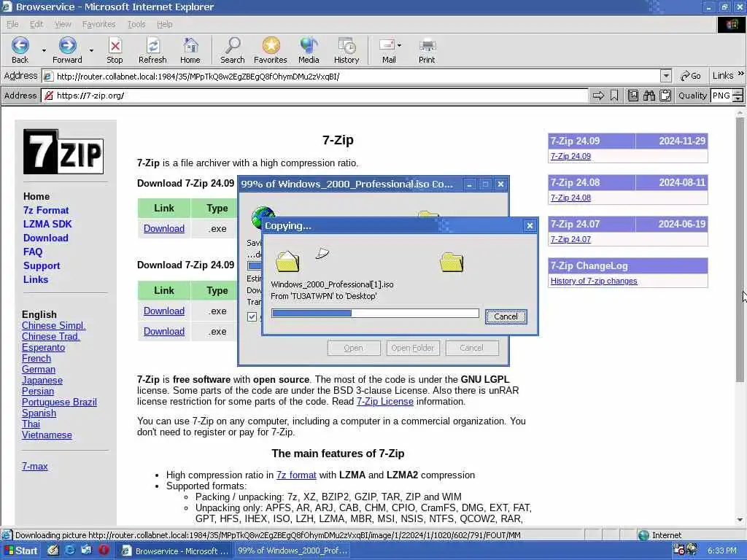The width and height of the screenshot is (747, 560).
Task: Decrease the Quality stepper down arrow
Action: coord(738,99)
